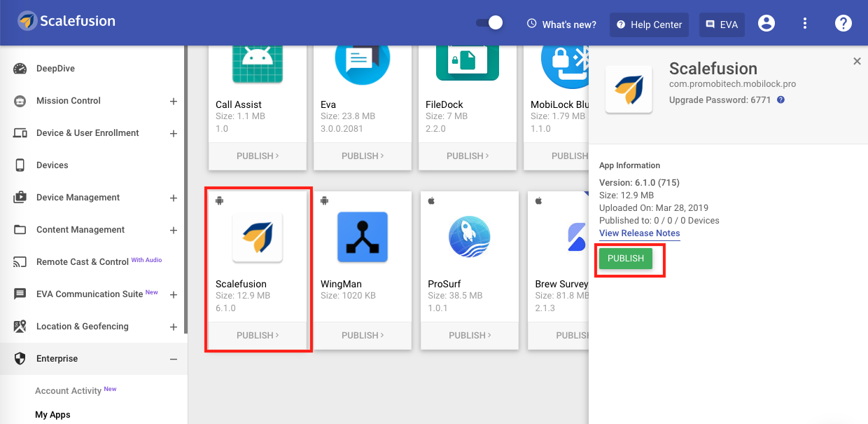
Task: Expand Device Management with plus sign
Action: pyautogui.click(x=174, y=198)
